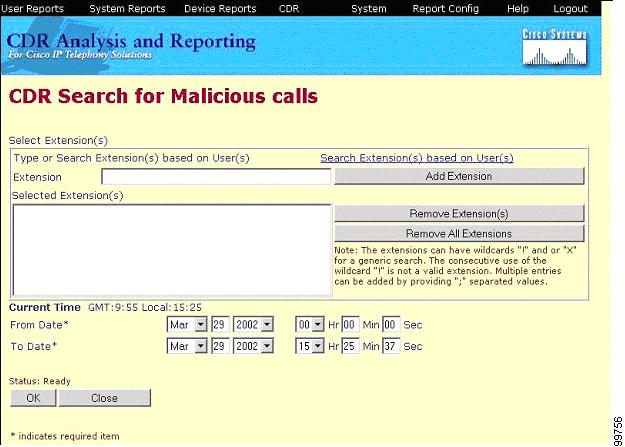This screenshot has width=625, height=447.
Task: Click the From Date minutes field
Action: pos(350,325)
